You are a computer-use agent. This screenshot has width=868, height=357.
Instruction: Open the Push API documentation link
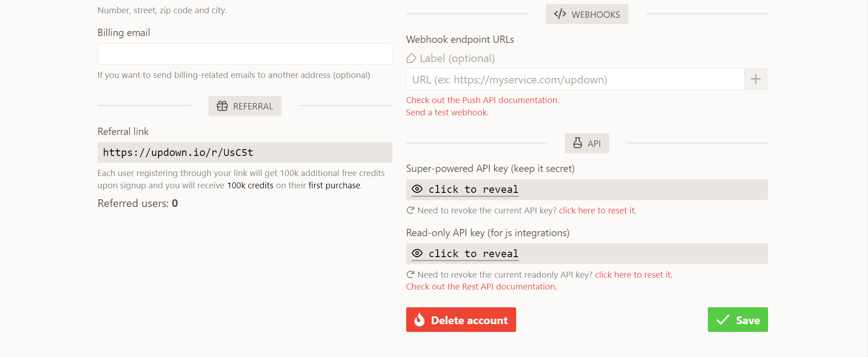pyautogui.click(x=482, y=100)
